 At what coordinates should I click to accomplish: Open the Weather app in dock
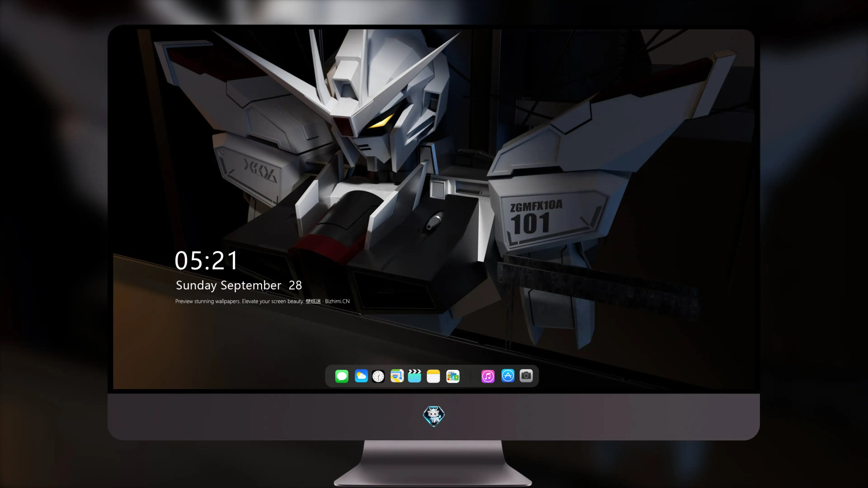click(361, 376)
